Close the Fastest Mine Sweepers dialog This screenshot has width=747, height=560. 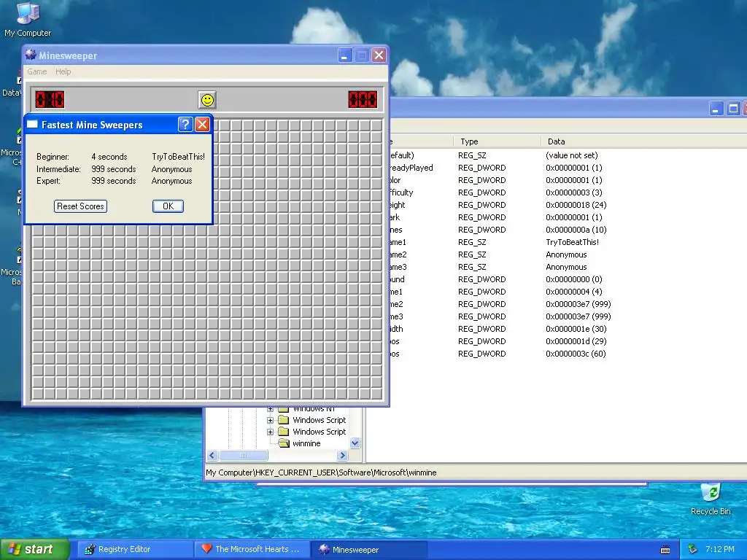[x=202, y=124]
